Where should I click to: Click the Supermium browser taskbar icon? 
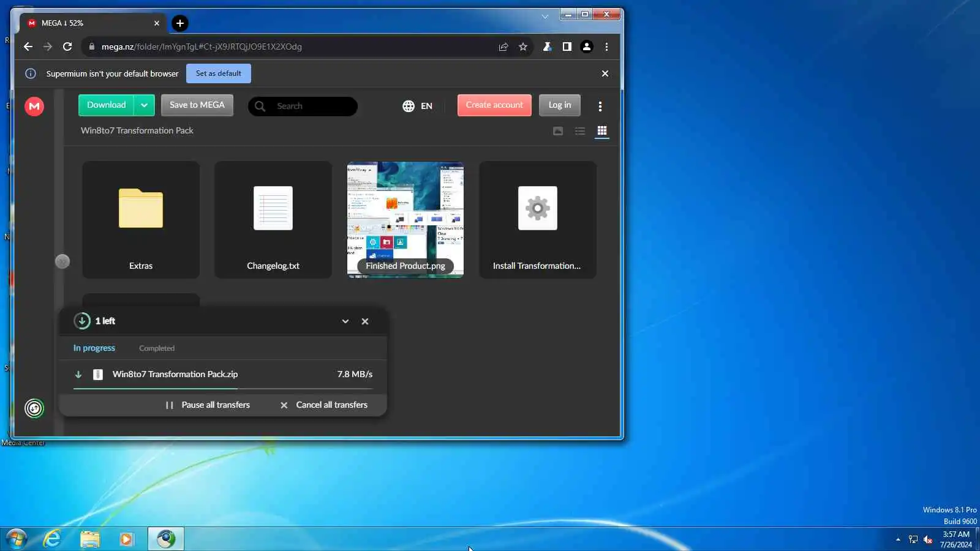click(x=166, y=539)
